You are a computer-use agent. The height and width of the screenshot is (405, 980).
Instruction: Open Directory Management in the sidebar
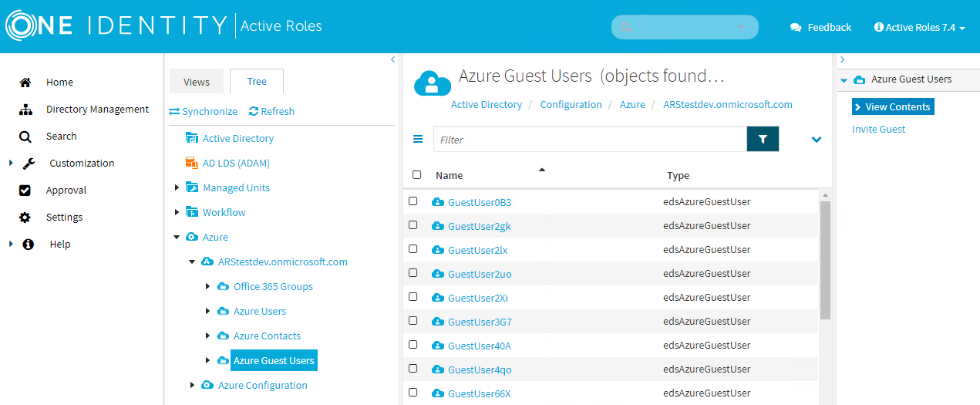tap(97, 109)
